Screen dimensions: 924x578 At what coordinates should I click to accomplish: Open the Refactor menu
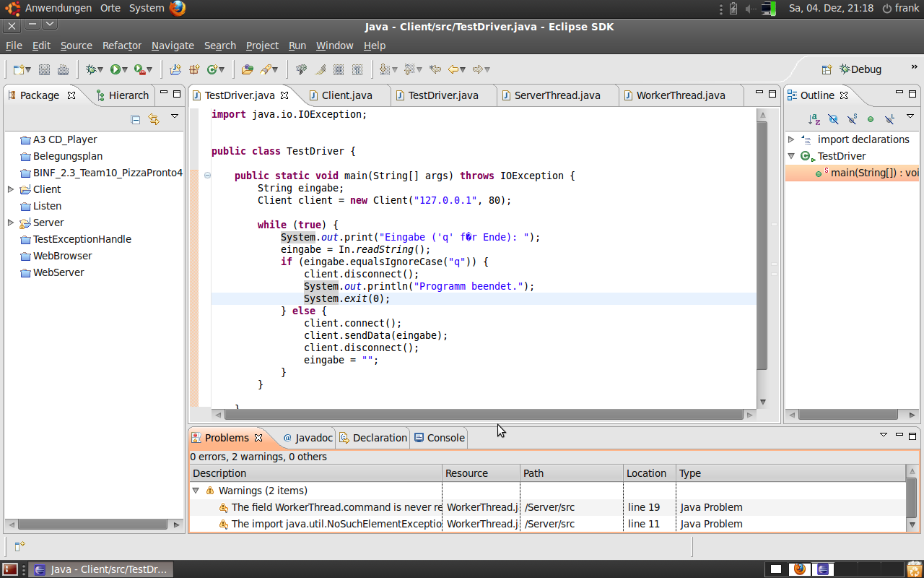tap(121, 46)
